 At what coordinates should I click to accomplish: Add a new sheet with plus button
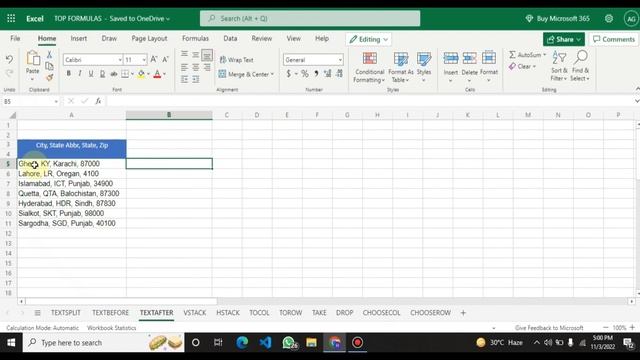coord(463,313)
